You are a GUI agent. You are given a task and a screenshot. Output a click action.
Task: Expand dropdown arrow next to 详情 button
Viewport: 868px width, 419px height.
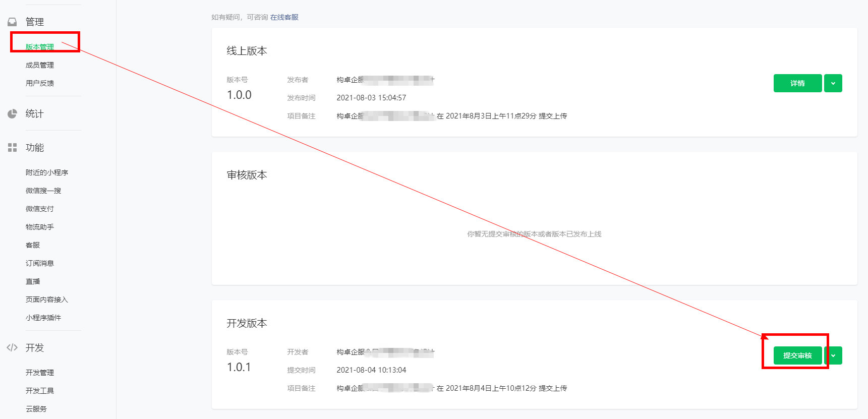pos(833,83)
